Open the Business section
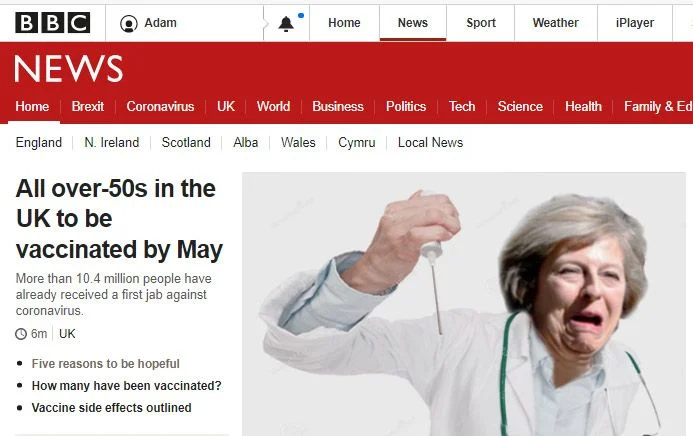This screenshot has width=693, height=436. [338, 106]
